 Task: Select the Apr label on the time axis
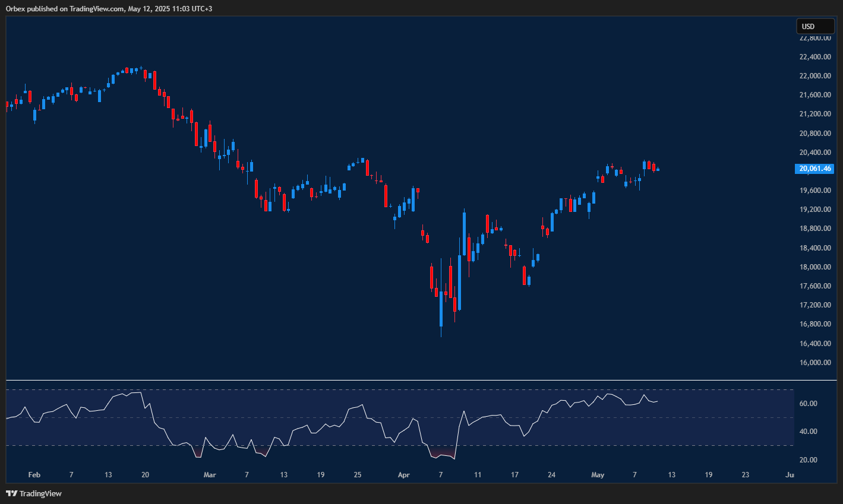coord(403,475)
